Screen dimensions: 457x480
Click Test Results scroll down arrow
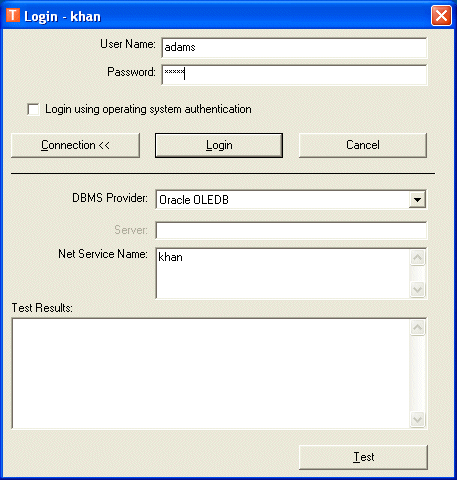(x=417, y=419)
